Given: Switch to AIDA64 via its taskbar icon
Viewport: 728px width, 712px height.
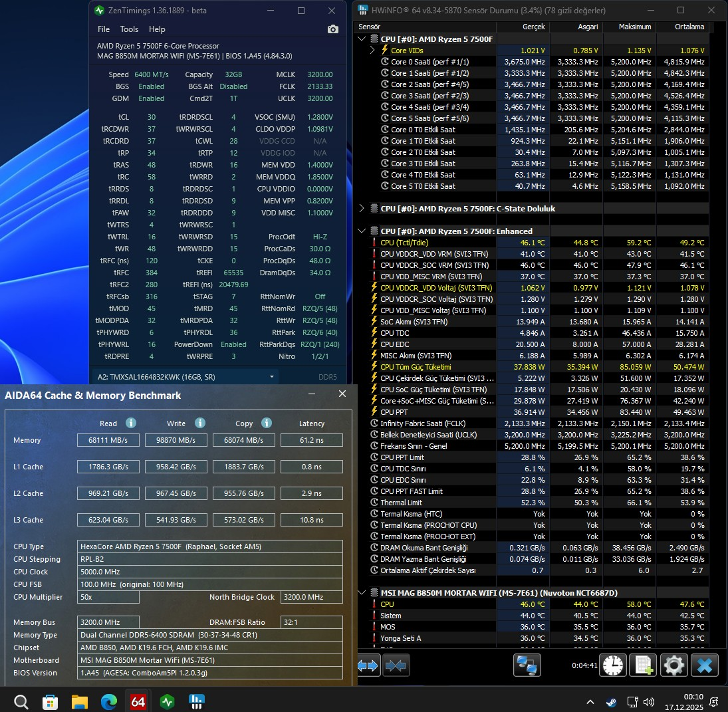Looking at the screenshot, I should (138, 701).
